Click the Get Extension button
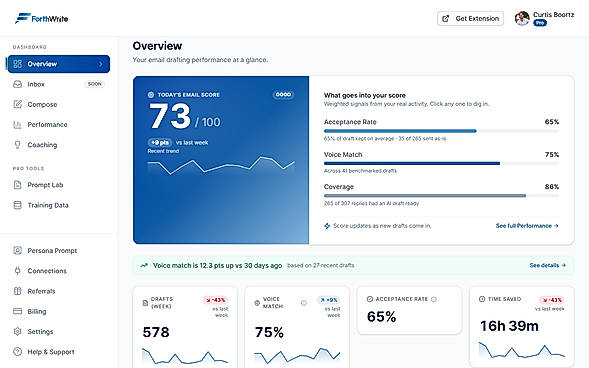This screenshot has width=589, height=368. point(470,18)
